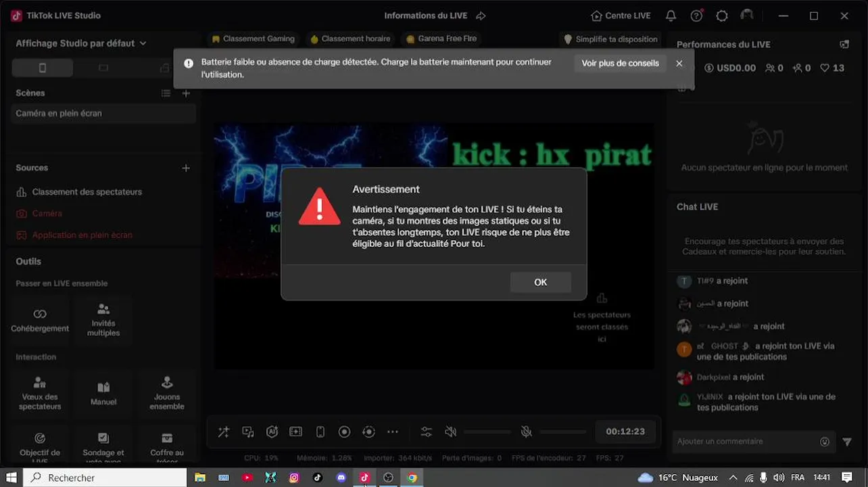The image size is (868, 487).
Task: Expand Affichage Studio par défaut dropdown
Action: (x=80, y=43)
